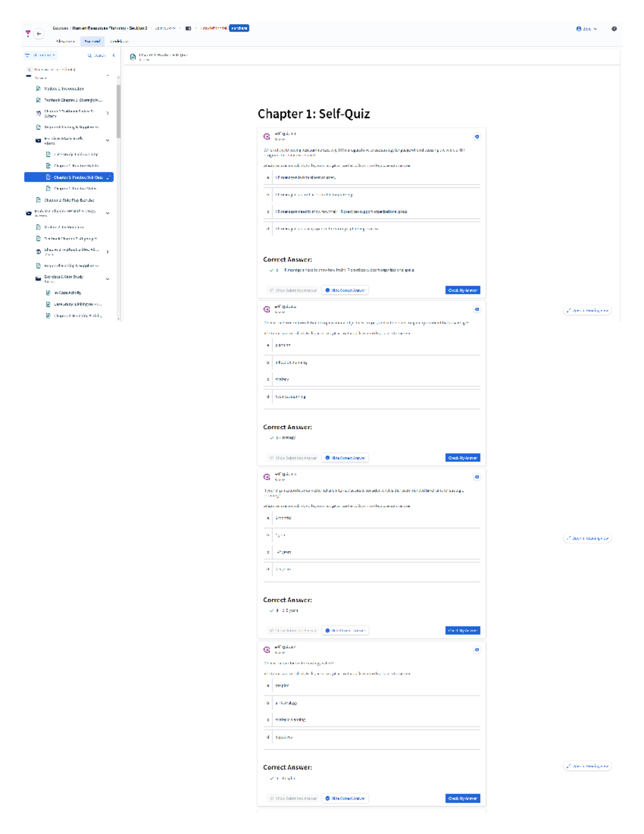Viewport: 644px width, 834px height.
Task: Collapse the first module section at the sidebar top
Action: pos(107,76)
